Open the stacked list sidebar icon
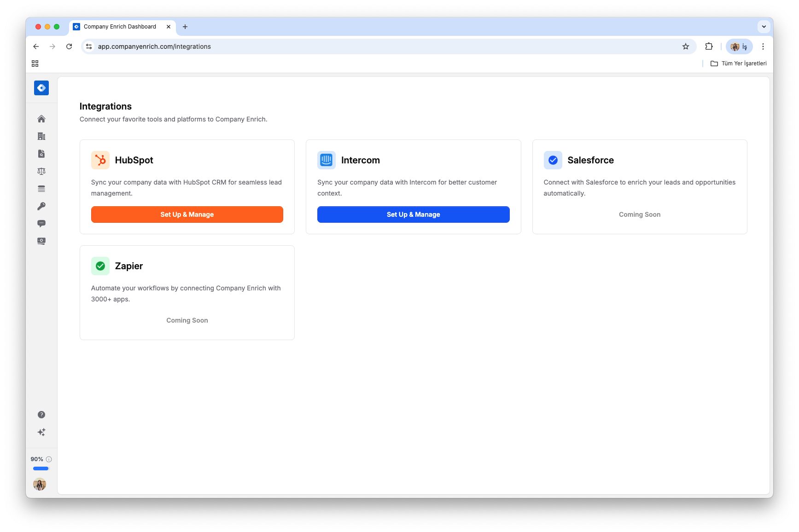The image size is (799, 532). click(x=41, y=189)
